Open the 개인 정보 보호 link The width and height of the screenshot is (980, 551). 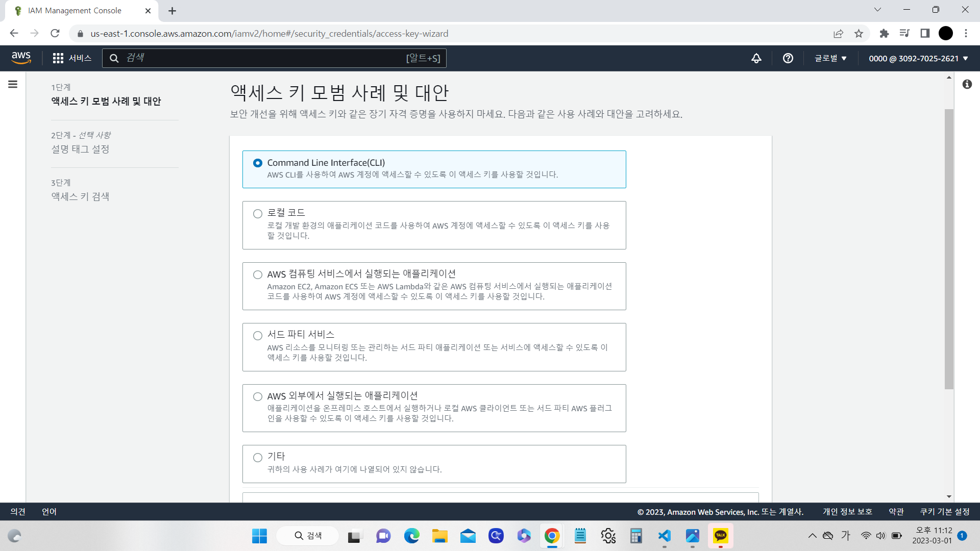pos(847,512)
